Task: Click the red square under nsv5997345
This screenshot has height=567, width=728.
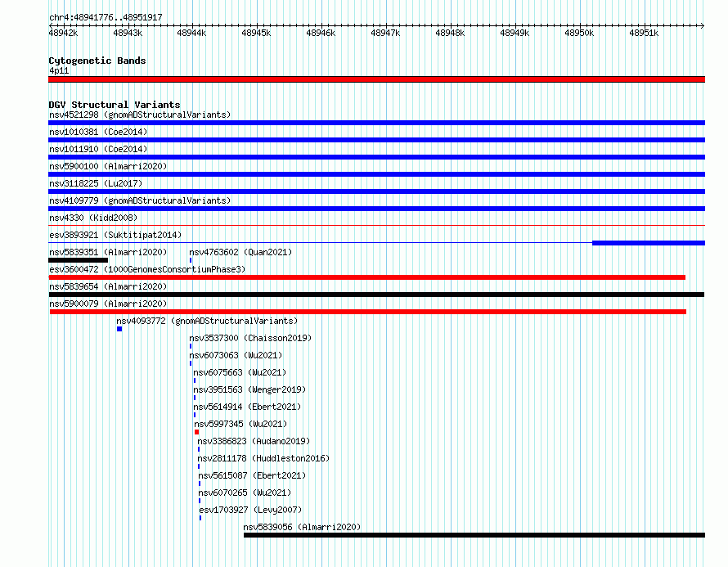Action: (x=197, y=432)
